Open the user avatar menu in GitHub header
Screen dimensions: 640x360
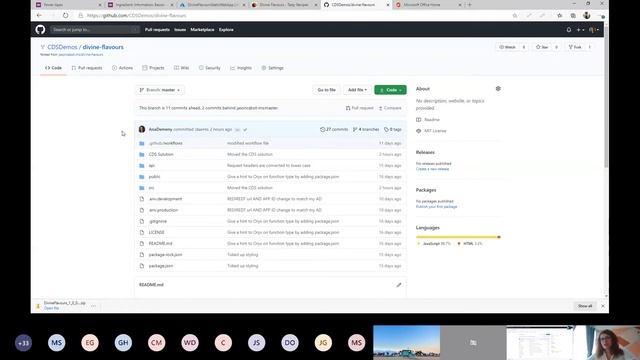[x=593, y=30]
